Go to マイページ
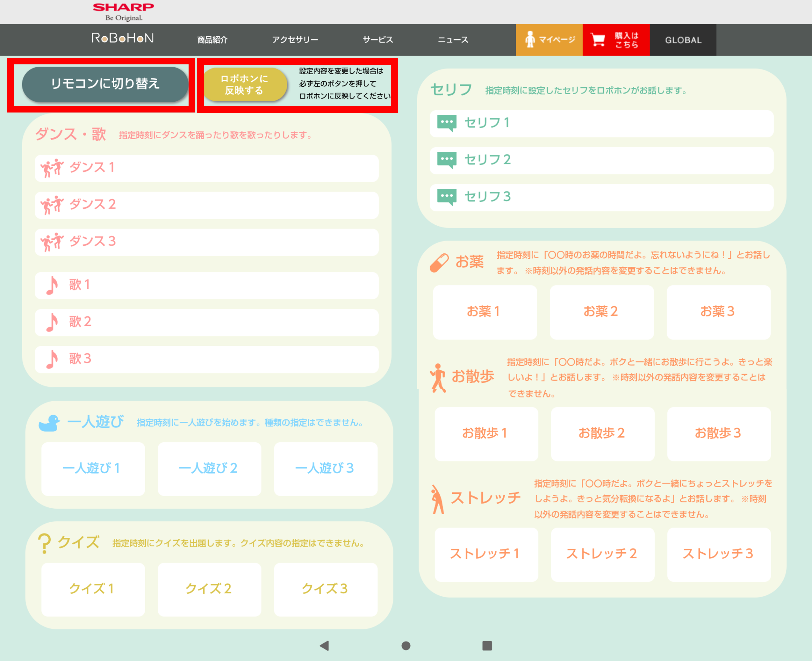 [549, 40]
